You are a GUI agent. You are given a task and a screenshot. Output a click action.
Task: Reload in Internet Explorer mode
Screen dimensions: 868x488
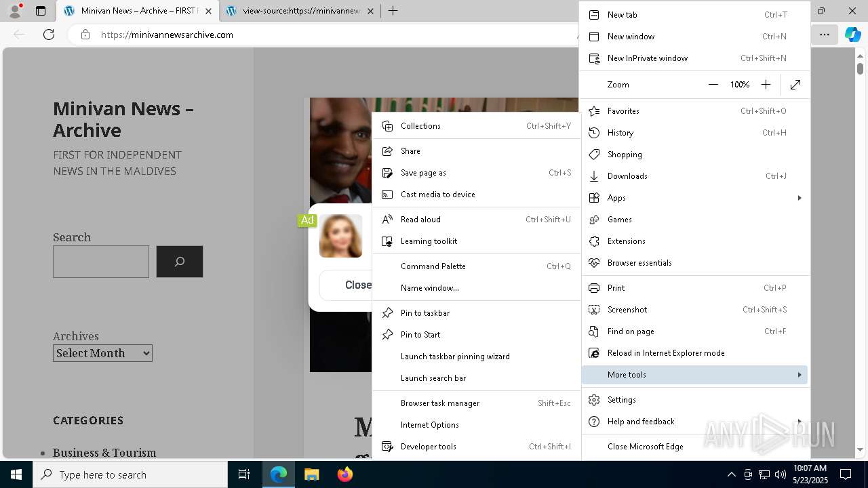[x=694, y=352]
